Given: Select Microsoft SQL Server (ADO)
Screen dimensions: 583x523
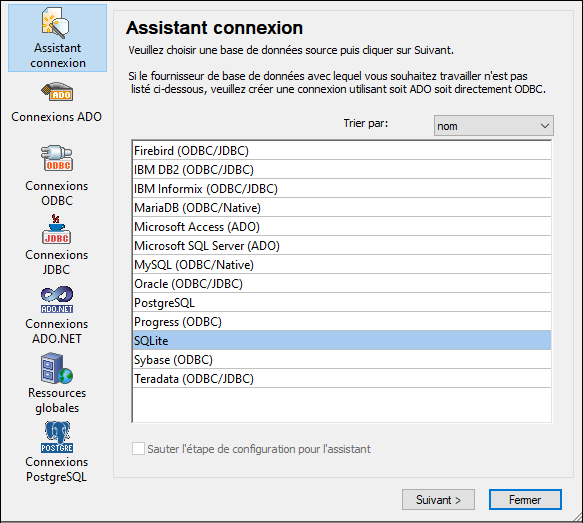Looking at the screenshot, I should [x=342, y=245].
